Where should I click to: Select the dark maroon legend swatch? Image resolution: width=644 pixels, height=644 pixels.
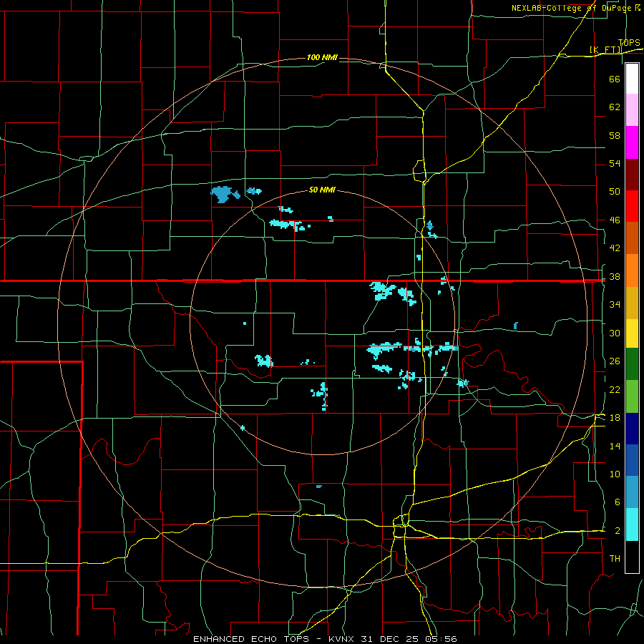(632, 174)
